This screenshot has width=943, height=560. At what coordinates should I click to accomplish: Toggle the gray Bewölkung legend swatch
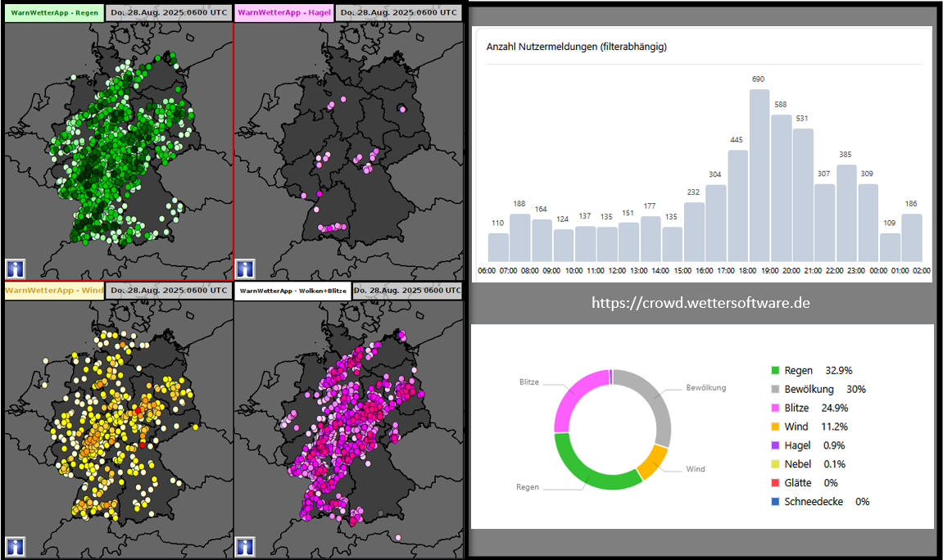[x=776, y=390]
